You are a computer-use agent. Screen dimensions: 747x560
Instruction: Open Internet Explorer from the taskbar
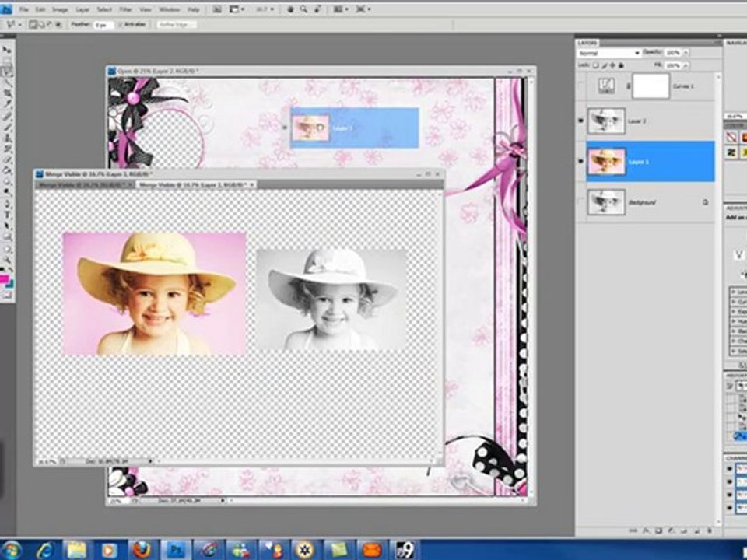pyautogui.click(x=45, y=551)
